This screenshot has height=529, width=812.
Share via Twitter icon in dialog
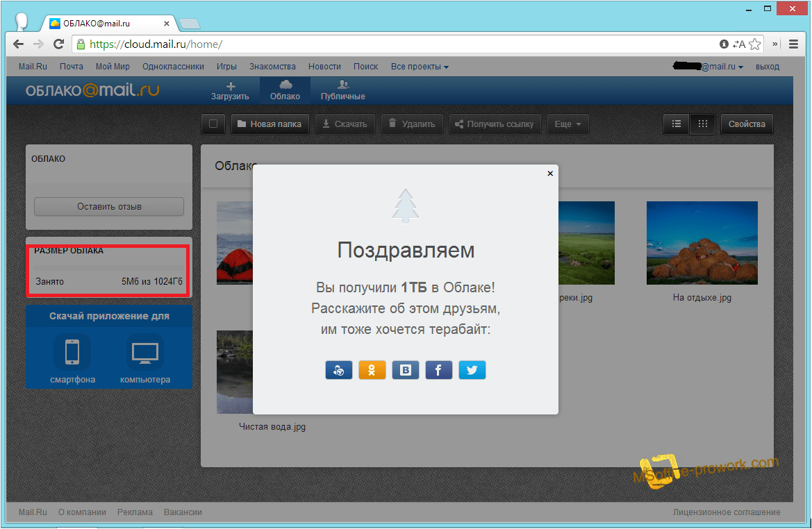coord(472,370)
